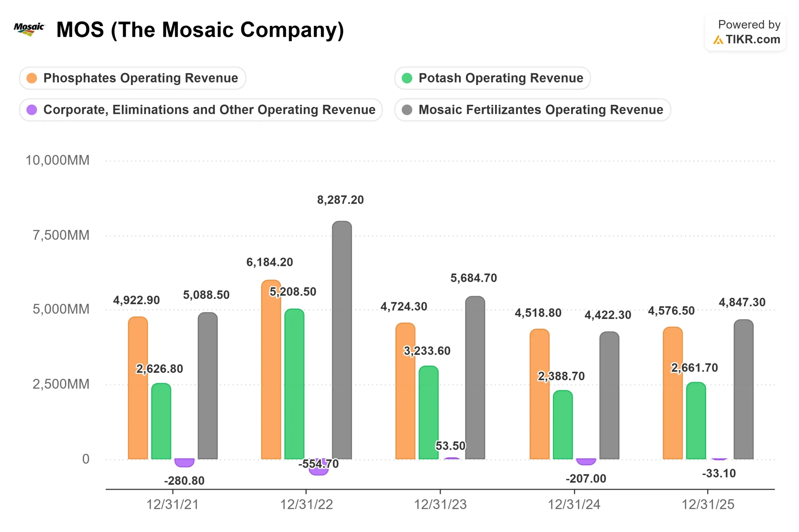The height and width of the screenshot is (532, 799).
Task: Click the 12/31/24 x-axis date label
Action: pyautogui.click(x=574, y=505)
